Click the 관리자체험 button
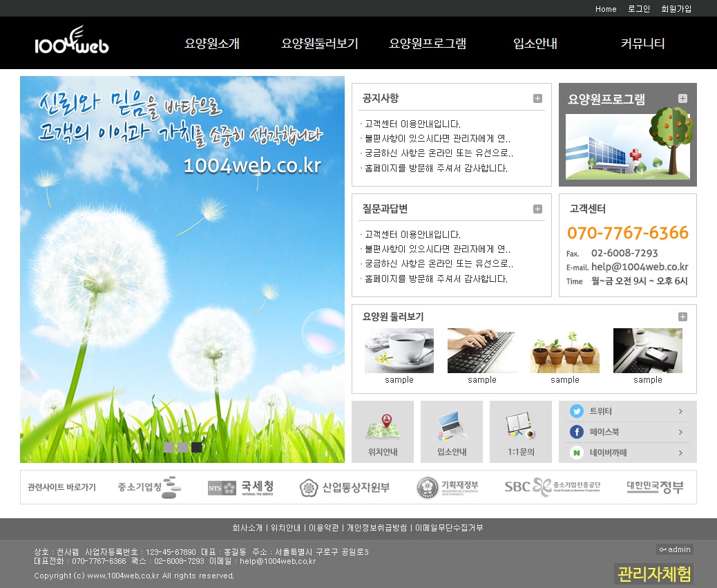 click(653, 573)
